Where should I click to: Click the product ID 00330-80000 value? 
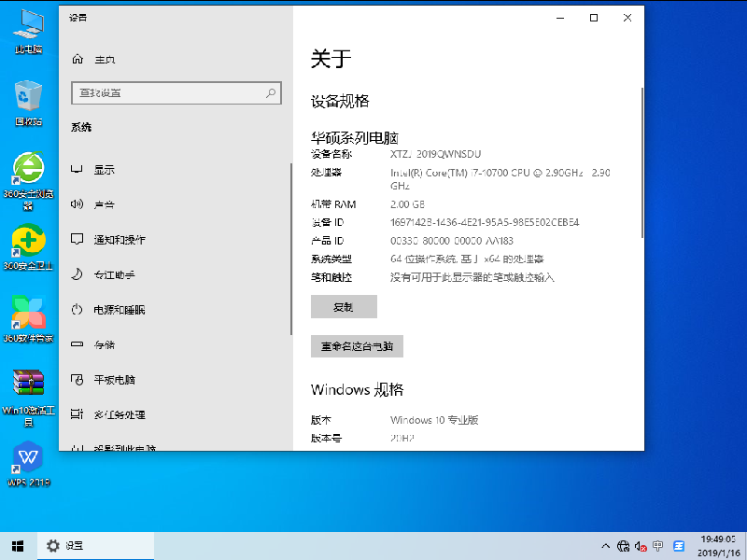[452, 241]
